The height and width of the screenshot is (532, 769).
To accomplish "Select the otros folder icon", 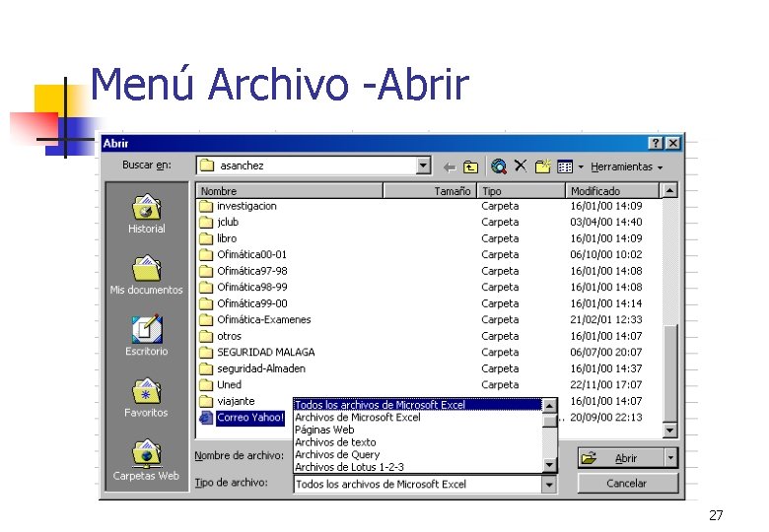I will coord(206,336).
